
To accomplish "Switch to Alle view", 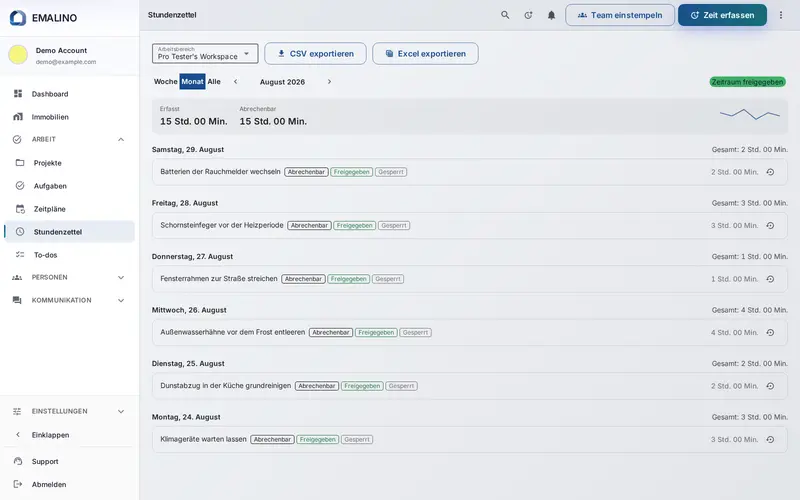I will point(214,82).
